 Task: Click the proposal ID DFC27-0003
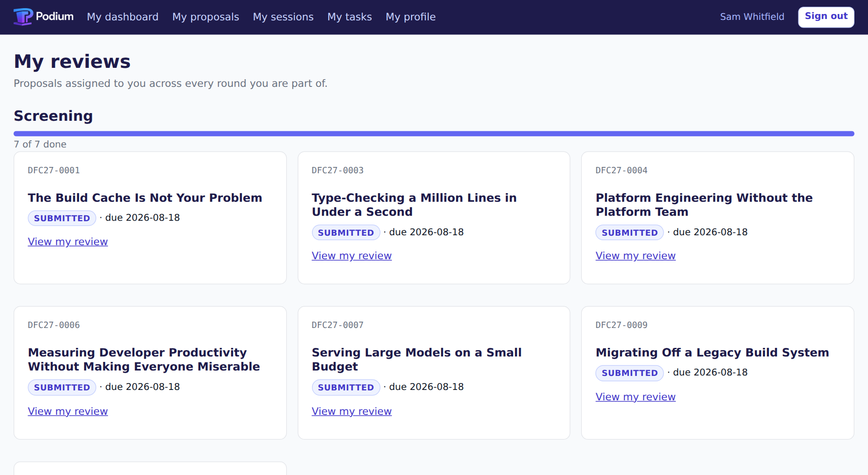tap(338, 171)
